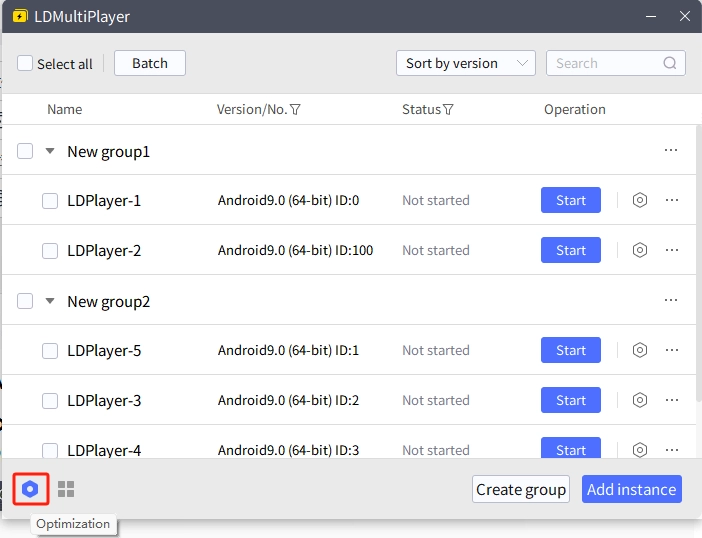Open settings icon for LDPlayer-1
The image size is (702, 538).
[x=640, y=200]
